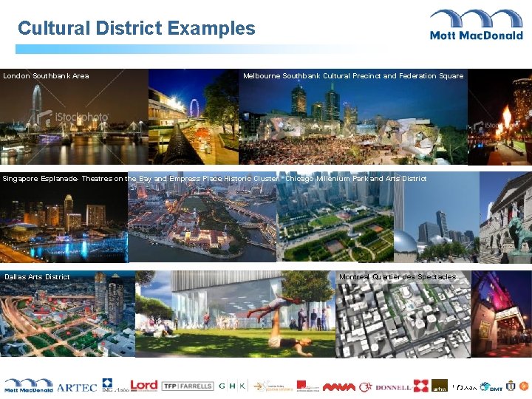Open the London Eye night river photo
The width and height of the screenshot is (532, 399).
74,117
